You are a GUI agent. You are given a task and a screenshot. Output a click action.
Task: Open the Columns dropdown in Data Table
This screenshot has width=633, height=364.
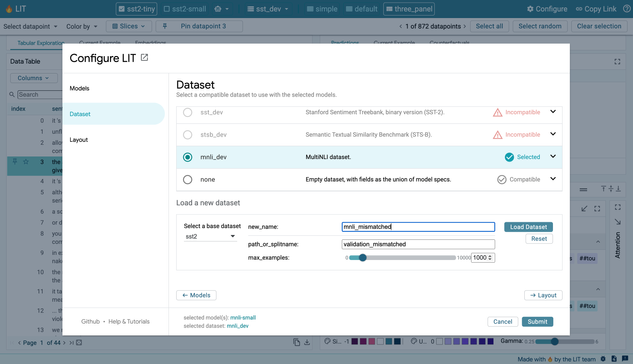point(33,78)
